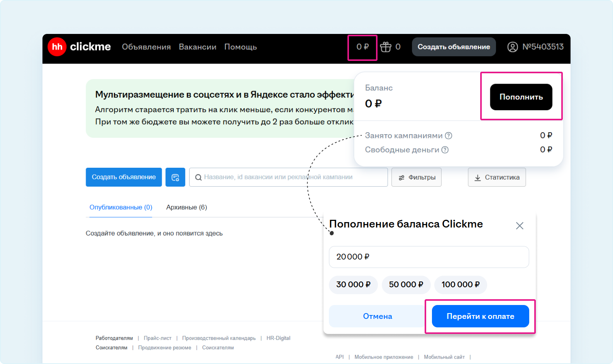
Task: Open the Вакансии menu item
Action: coord(198,47)
